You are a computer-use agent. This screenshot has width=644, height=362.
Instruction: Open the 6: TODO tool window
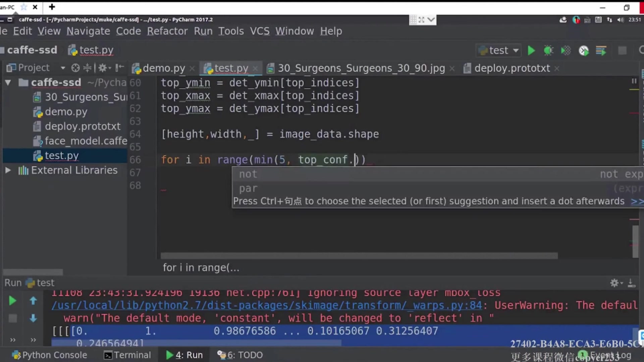pos(240,355)
